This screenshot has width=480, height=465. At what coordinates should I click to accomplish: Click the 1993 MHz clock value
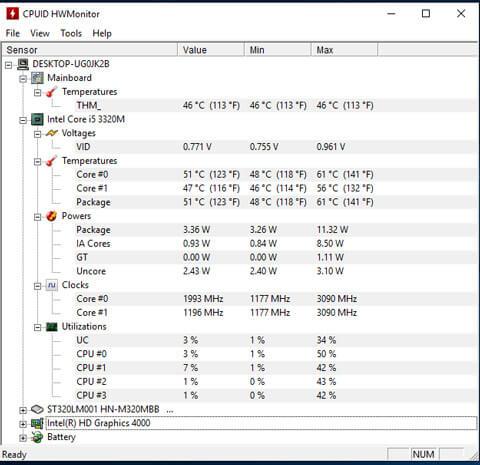click(x=203, y=299)
